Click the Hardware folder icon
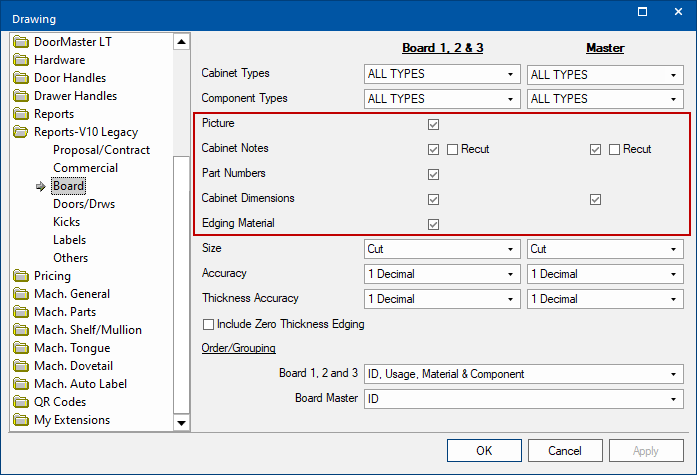Screen dimensions: 697x475 coord(20,60)
